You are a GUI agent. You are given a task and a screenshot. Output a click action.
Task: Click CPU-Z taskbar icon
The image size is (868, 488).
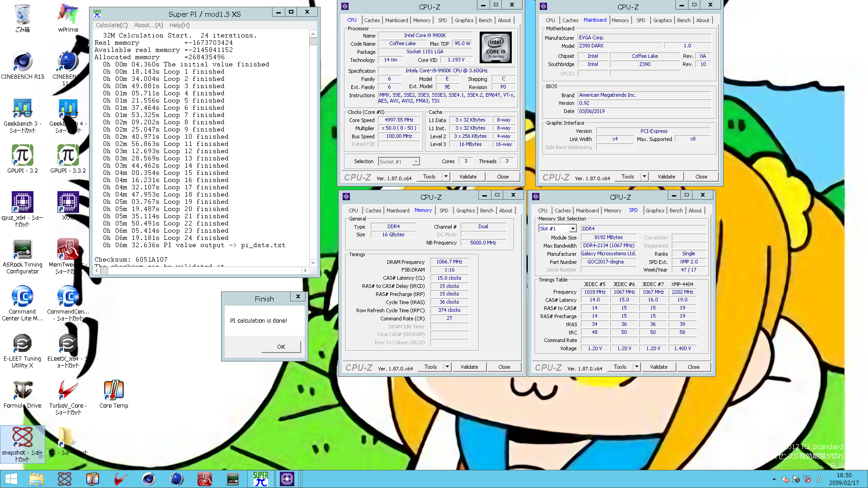(287, 479)
